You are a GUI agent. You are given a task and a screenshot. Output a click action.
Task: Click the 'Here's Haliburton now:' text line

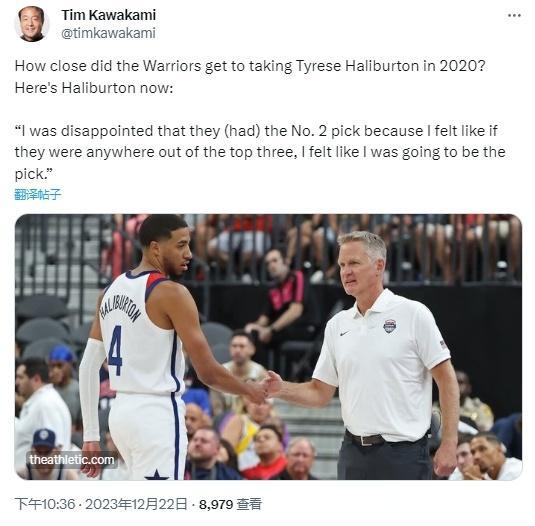tap(94, 88)
